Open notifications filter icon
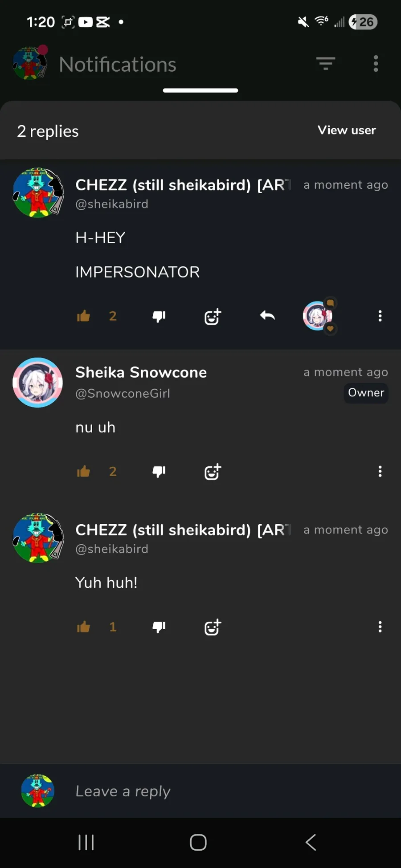This screenshot has height=868, width=401. 326,64
